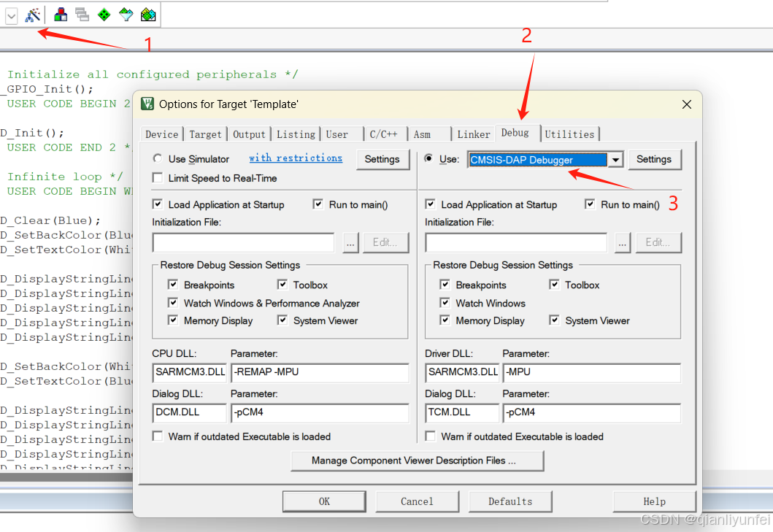This screenshot has height=532, width=773.
Task: Browse for simulator initialization file
Action: point(350,242)
